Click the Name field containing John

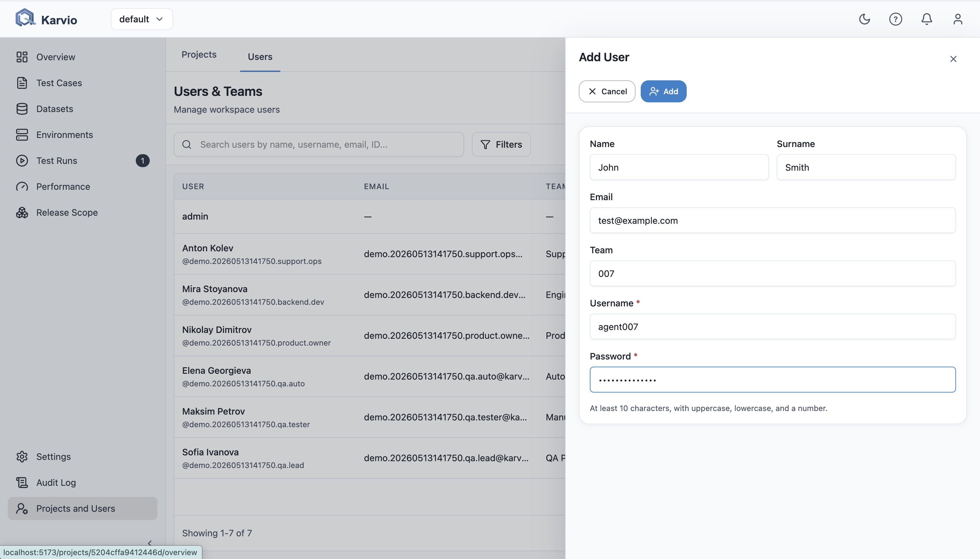[x=679, y=167]
